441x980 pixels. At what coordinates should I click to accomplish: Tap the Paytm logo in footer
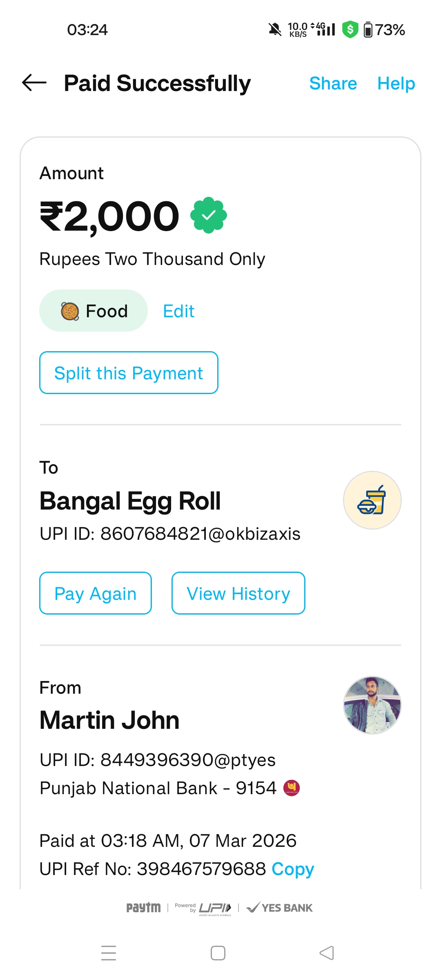pyautogui.click(x=143, y=907)
